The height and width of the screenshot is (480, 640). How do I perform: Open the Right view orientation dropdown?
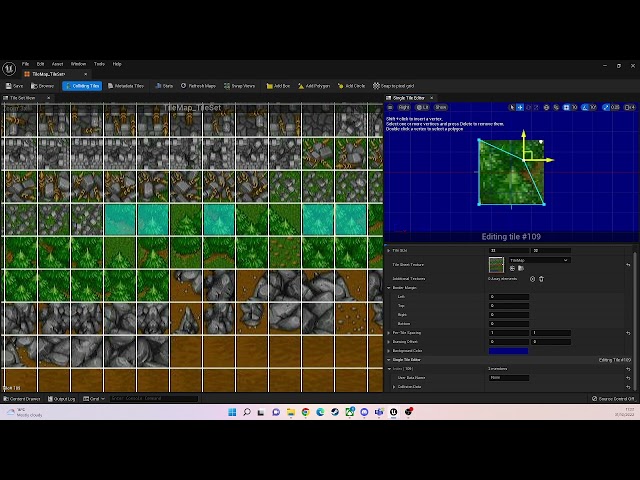(x=403, y=107)
